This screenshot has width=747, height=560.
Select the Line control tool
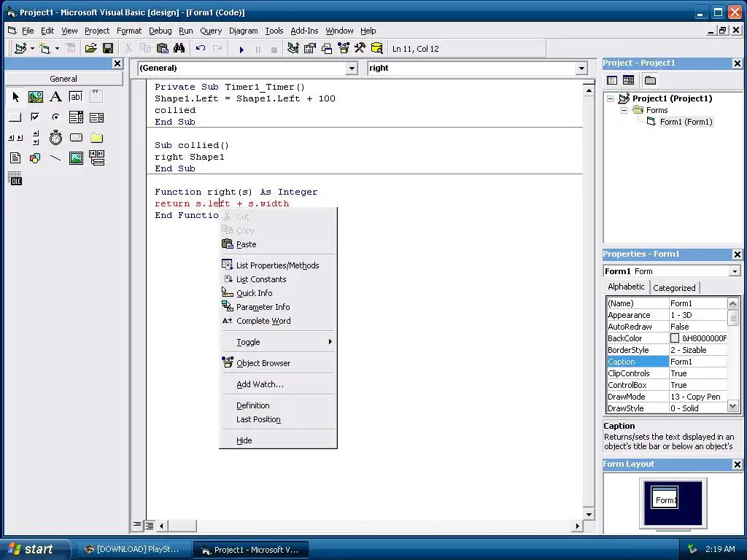[x=55, y=158]
